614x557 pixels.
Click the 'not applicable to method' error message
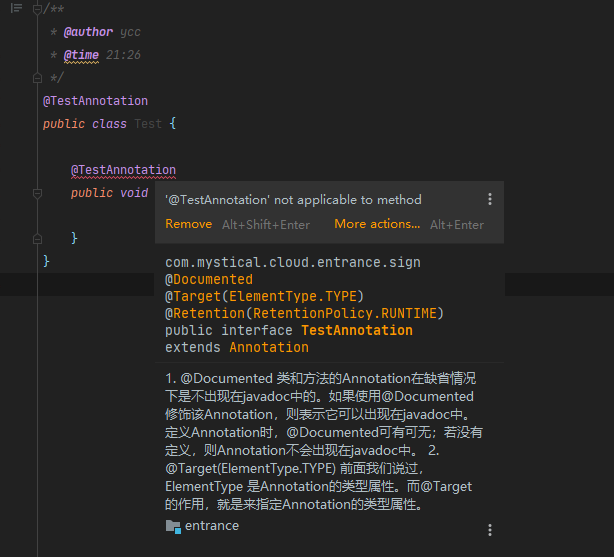pos(293,200)
